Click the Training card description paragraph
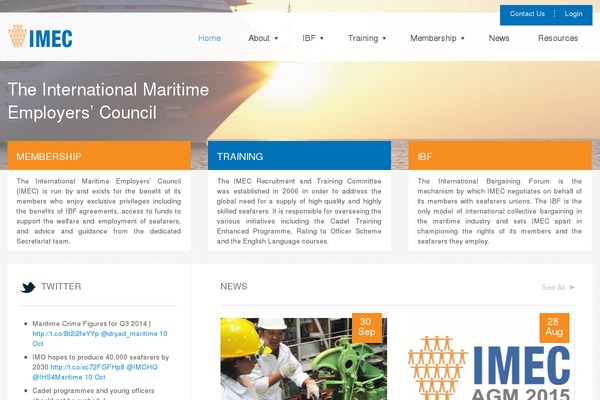Screen dimensions: 600x400 coord(299,211)
